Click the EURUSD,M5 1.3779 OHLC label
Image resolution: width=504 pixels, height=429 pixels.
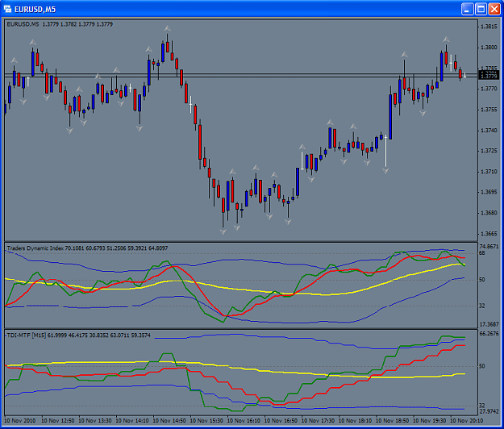click(x=60, y=24)
